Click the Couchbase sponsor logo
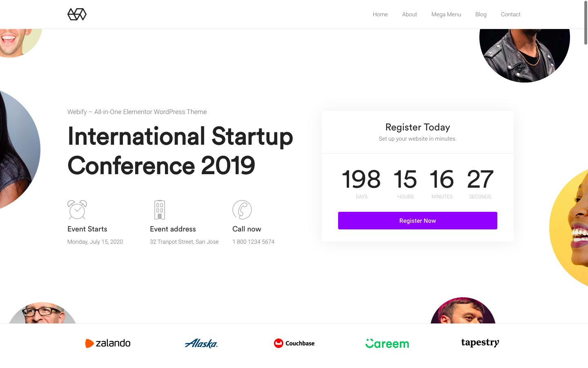This screenshot has width=588, height=368. [294, 343]
